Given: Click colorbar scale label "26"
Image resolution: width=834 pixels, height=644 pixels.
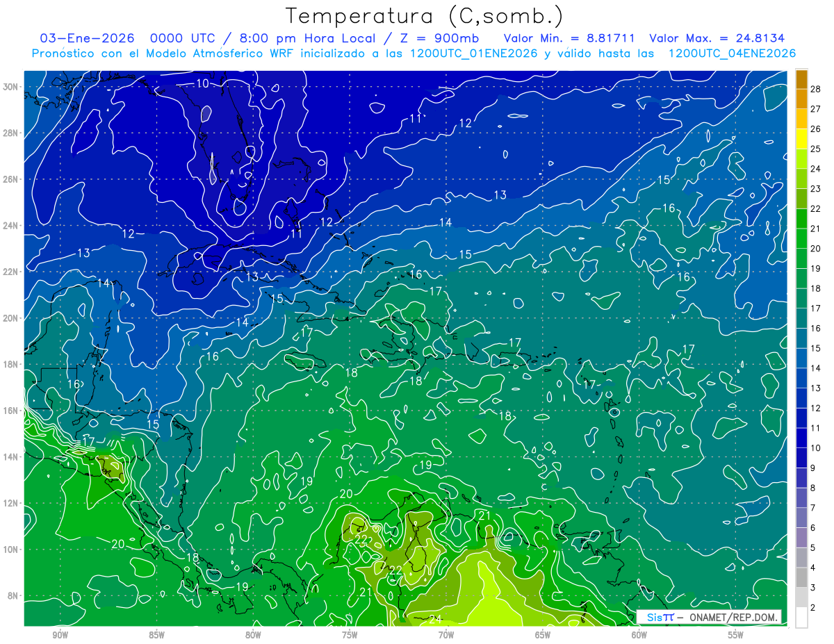Looking at the screenshot, I should click(817, 129).
